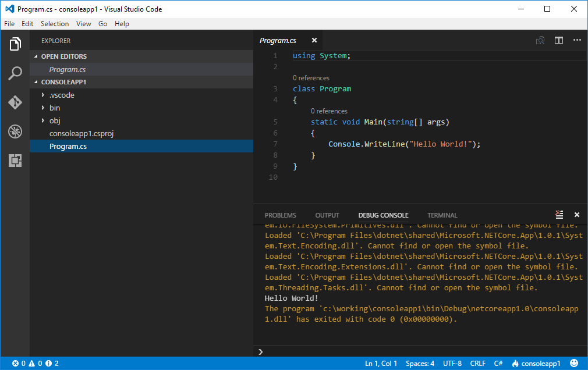The image size is (588, 370).
Task: Expand the obj folder
Action: [x=54, y=120]
